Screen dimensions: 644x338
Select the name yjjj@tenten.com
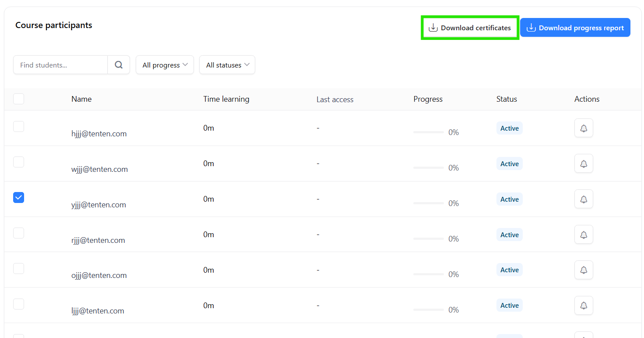click(99, 205)
